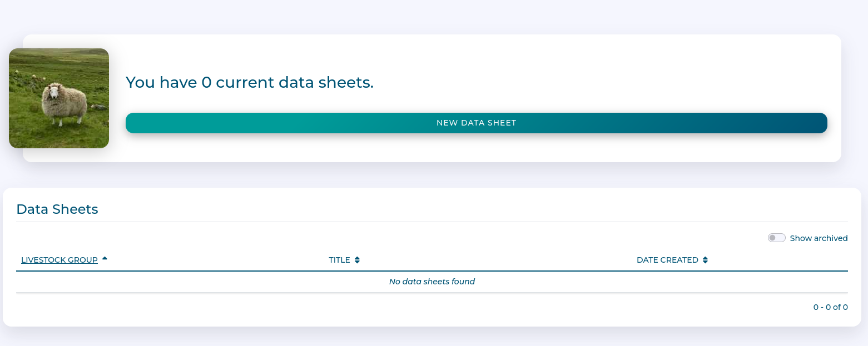The width and height of the screenshot is (868, 346).
Task: Click the ascending sort arrow beside Livestock Group
Action: point(105,259)
